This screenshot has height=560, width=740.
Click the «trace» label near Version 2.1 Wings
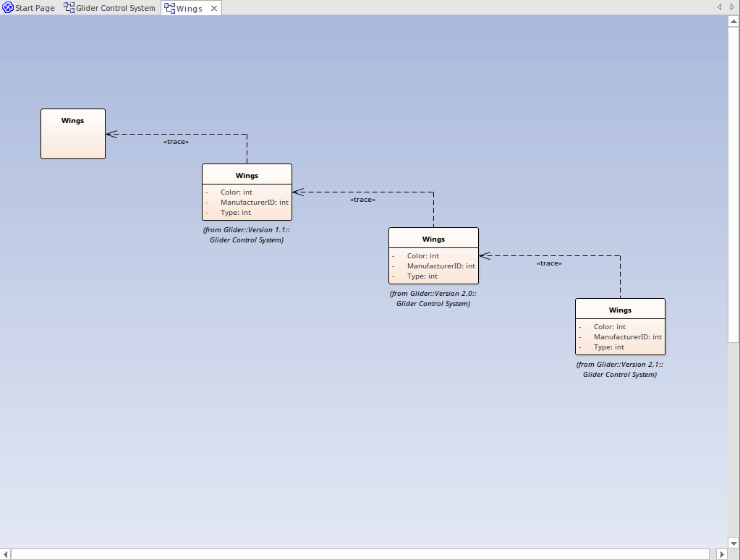pos(549,263)
